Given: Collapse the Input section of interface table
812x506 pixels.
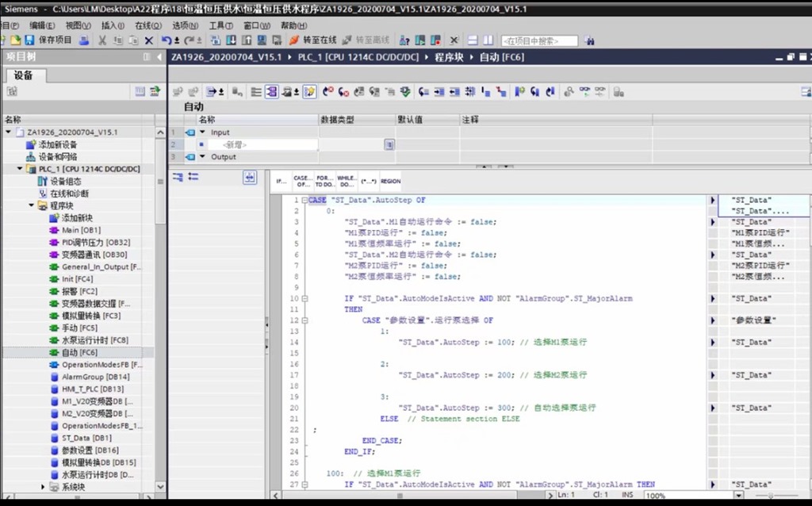Looking at the screenshot, I should click(x=202, y=132).
